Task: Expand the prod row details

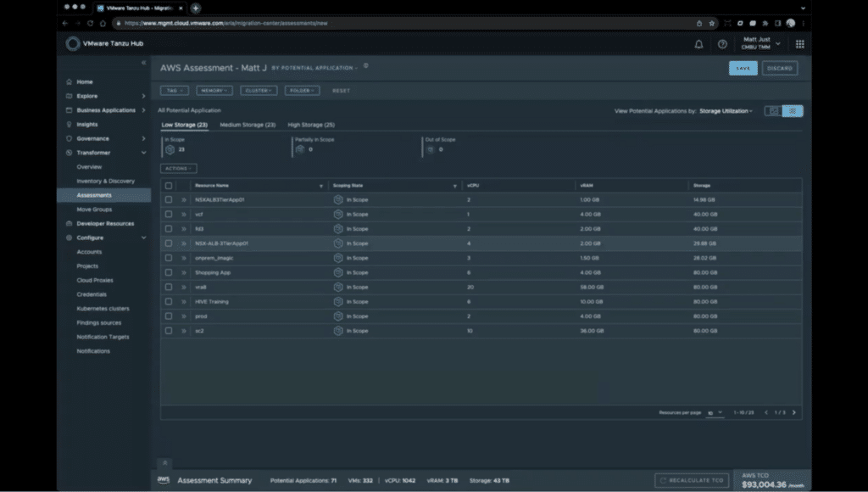Action: tap(184, 316)
